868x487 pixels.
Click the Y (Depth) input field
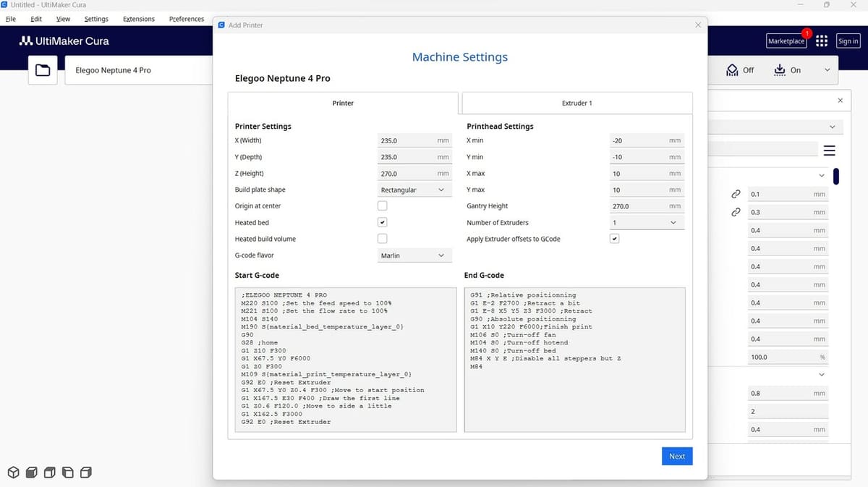pyautogui.click(x=414, y=157)
